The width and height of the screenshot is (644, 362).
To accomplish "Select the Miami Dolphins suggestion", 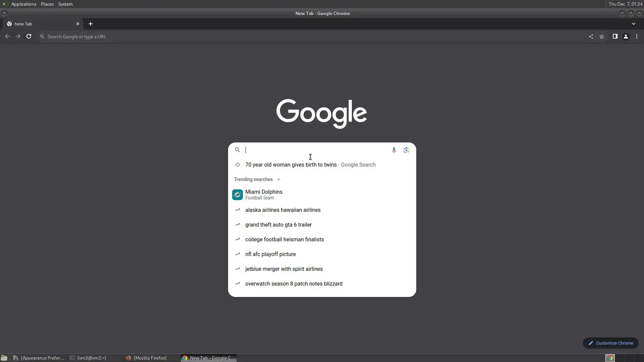I will (x=264, y=194).
